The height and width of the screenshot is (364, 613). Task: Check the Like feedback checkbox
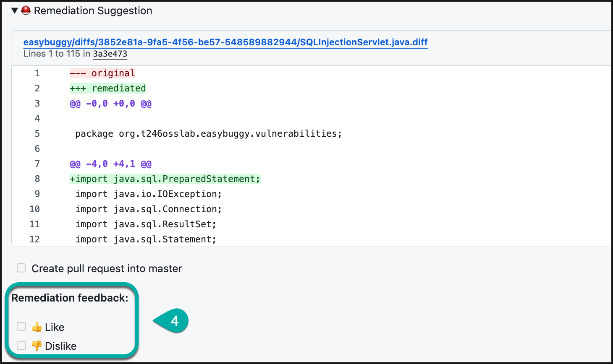(21, 327)
